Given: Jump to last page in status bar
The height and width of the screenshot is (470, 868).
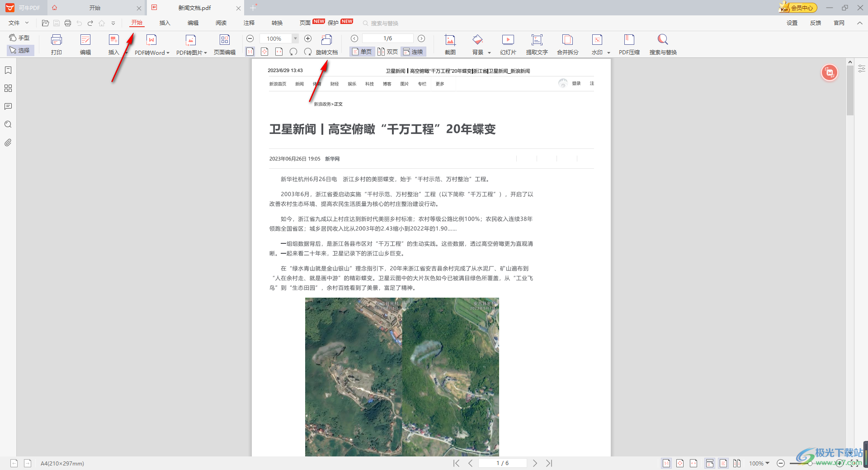Looking at the screenshot, I should point(549,463).
